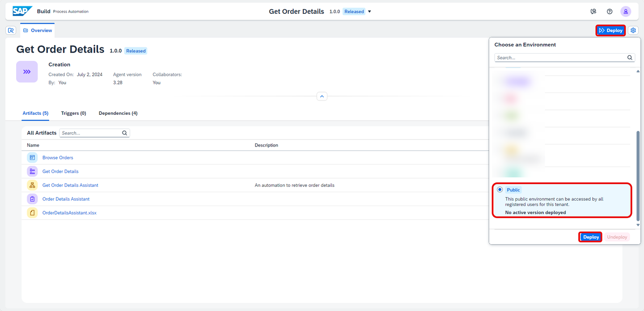The height and width of the screenshot is (311, 644).
Task: Click the top-right Deploy button
Action: 610,30
